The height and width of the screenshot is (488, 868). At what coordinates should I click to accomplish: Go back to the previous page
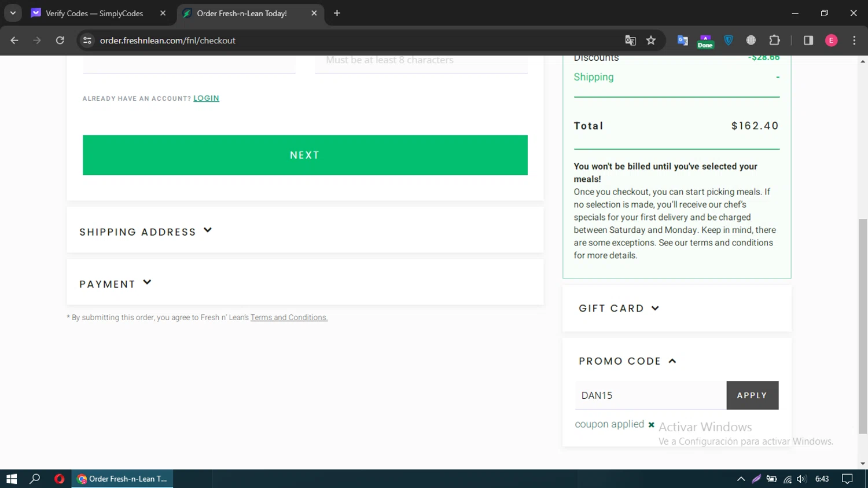pos(14,41)
